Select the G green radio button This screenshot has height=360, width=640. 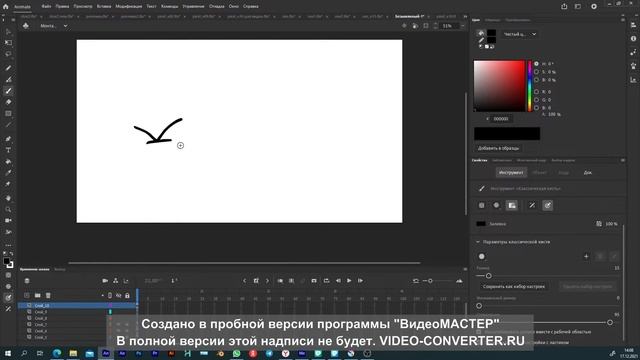pyautogui.click(x=536, y=100)
